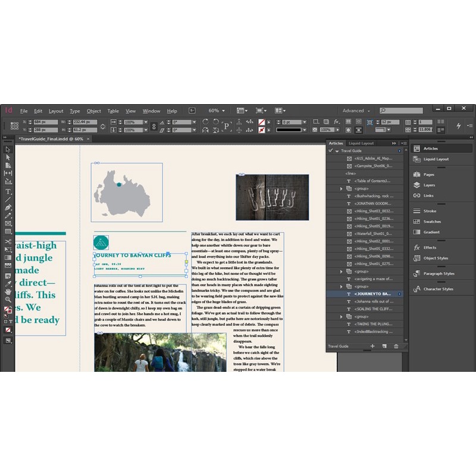The width and height of the screenshot is (476, 476).
Task: Toggle formatting affects text button
Action: [x=11, y=321]
